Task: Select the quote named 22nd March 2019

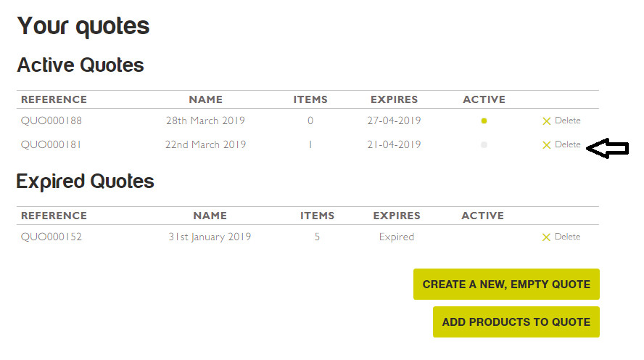Action: (205, 144)
